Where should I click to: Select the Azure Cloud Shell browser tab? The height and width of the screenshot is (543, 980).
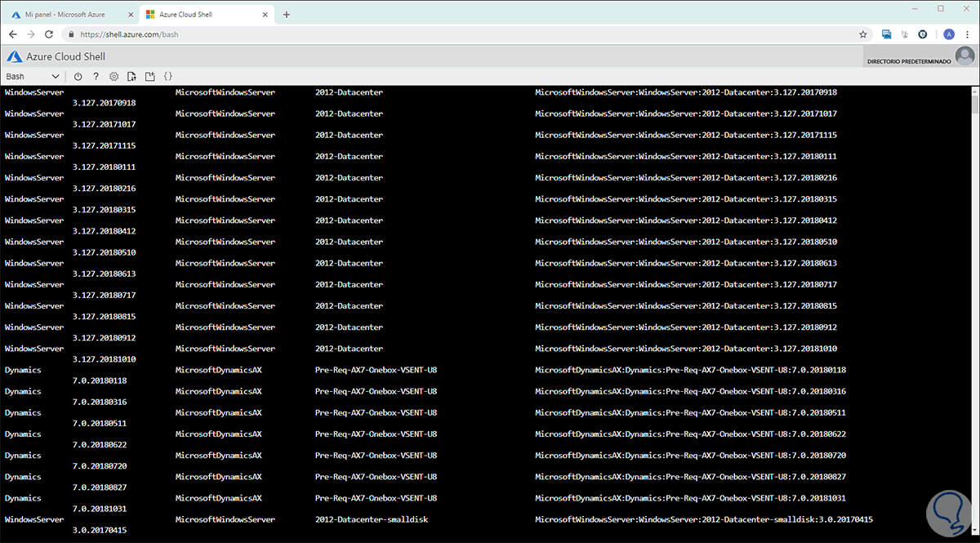click(x=204, y=15)
